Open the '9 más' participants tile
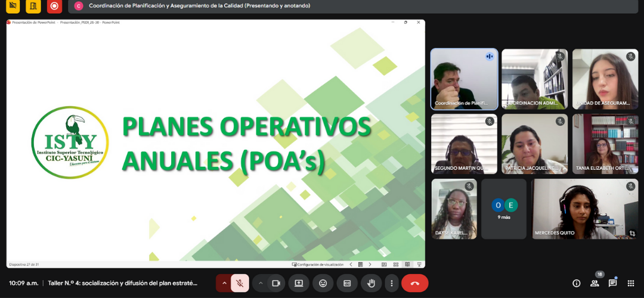 click(504, 209)
